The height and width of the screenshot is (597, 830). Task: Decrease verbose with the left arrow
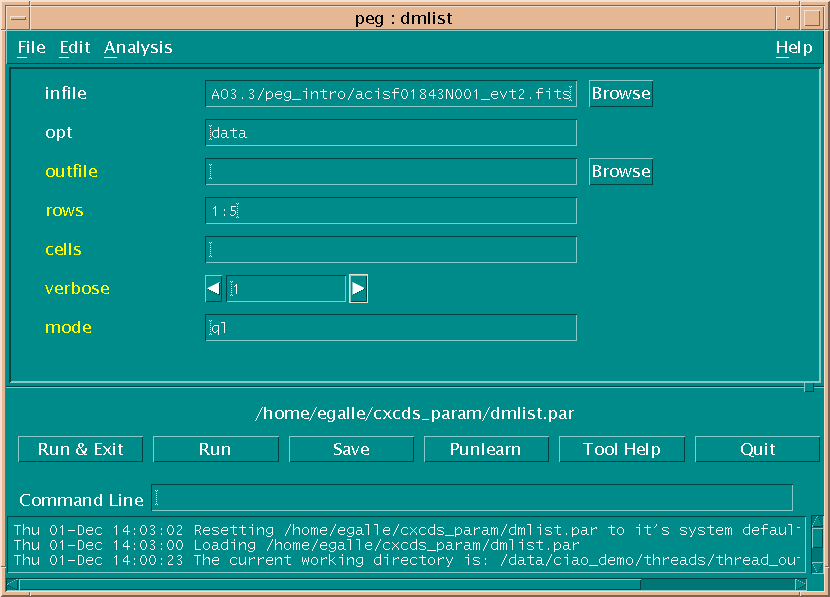(213, 289)
